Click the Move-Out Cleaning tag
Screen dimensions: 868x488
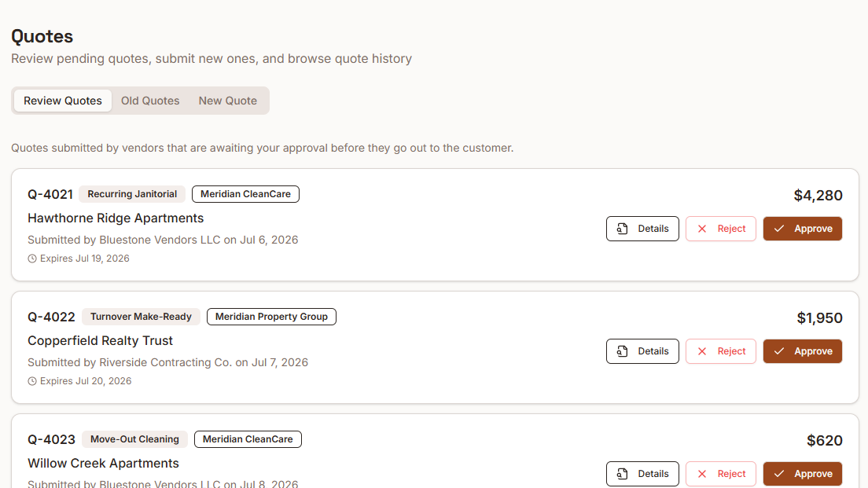[134, 439]
